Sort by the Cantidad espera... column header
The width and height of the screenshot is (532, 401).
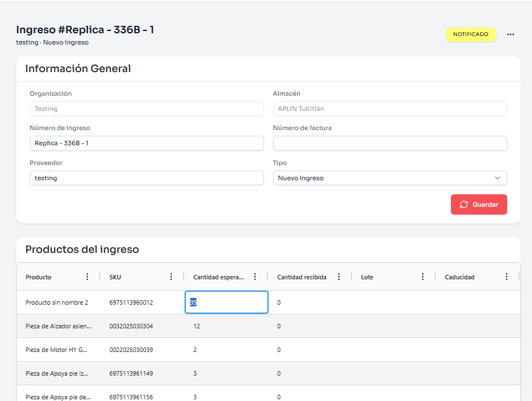click(218, 277)
